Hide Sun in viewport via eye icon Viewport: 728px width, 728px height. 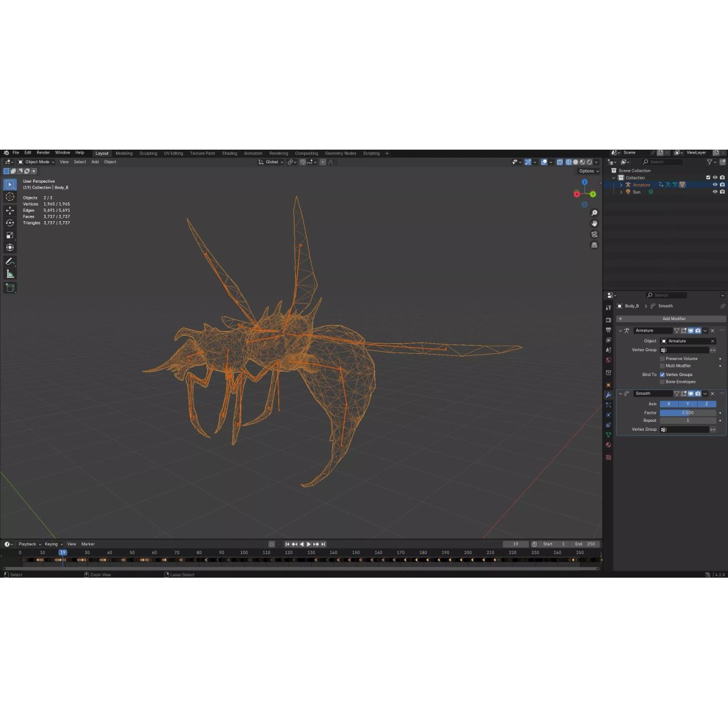coord(715,191)
